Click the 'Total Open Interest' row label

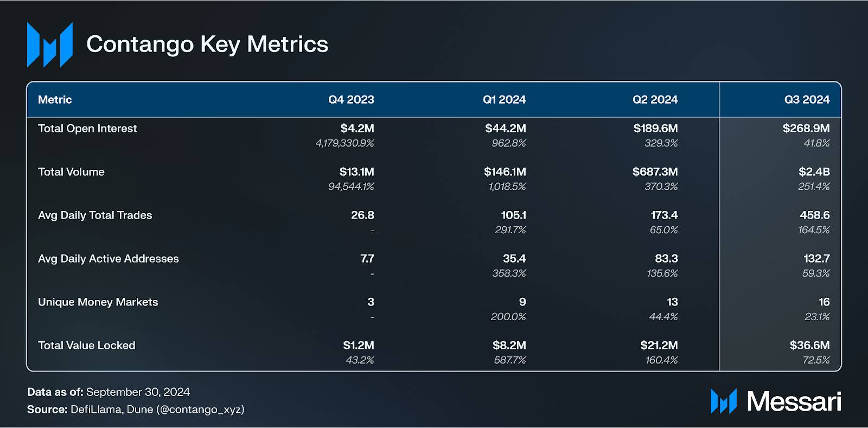pyautogui.click(x=87, y=129)
